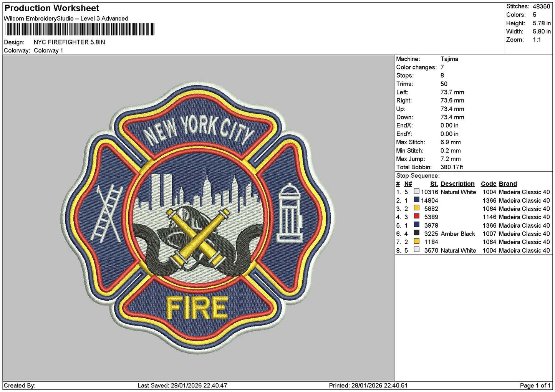Click the underlined Code column header
555x392 pixels.
[489, 184]
